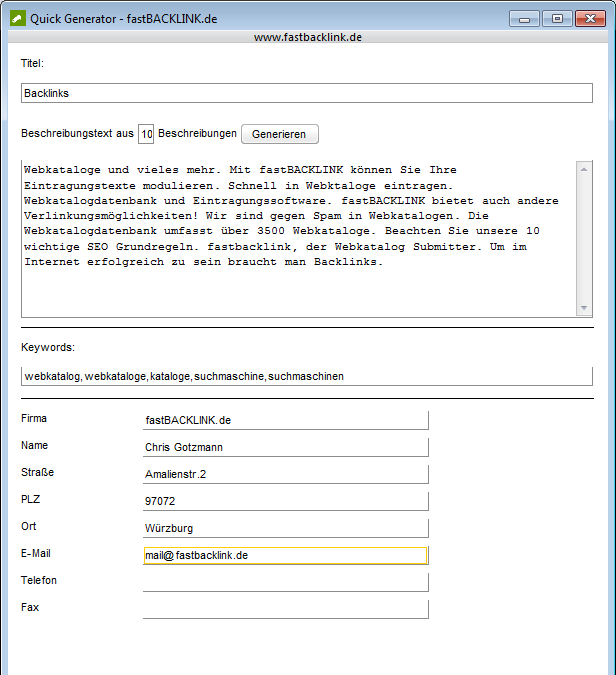Click the "Beschreibungstext aus" label
Screen dimensions: 616x675
coord(77,133)
